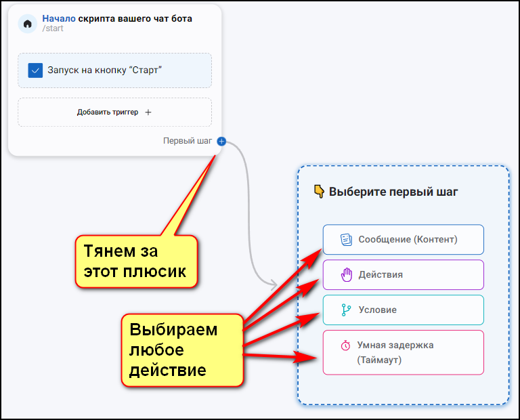Click the Первый шаг label

(188, 141)
